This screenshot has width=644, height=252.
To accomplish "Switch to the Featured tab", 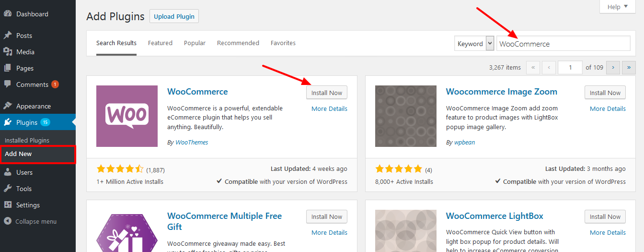I will 160,43.
